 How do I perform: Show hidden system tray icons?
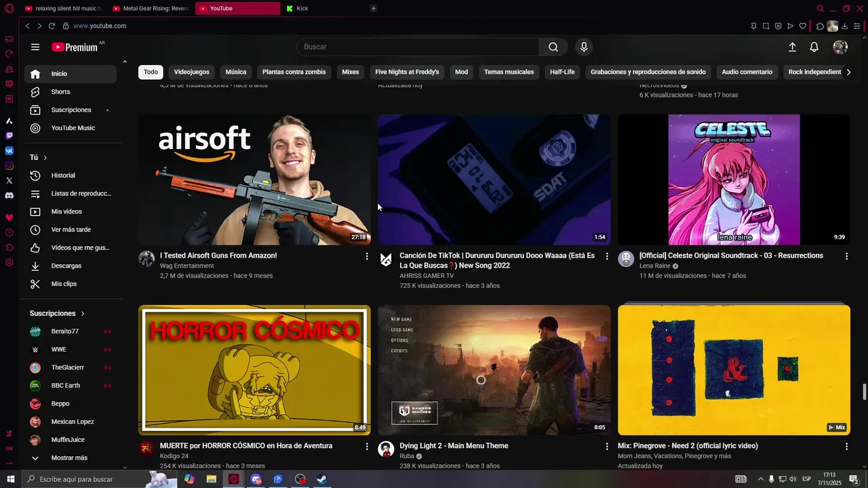tap(760, 479)
